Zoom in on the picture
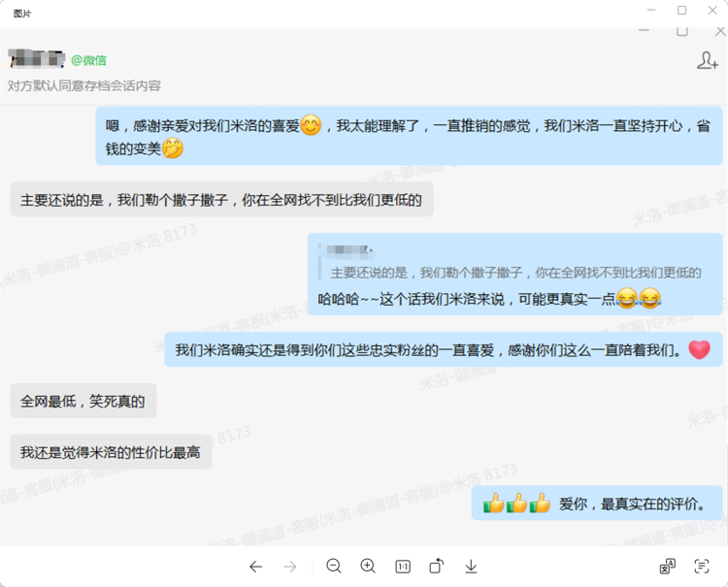This screenshot has width=728, height=587. 368,567
